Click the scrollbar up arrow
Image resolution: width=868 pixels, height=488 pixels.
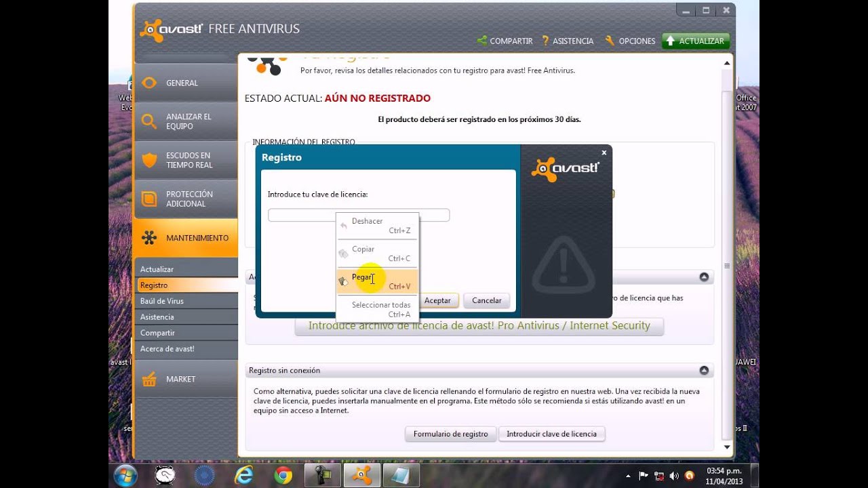point(728,63)
